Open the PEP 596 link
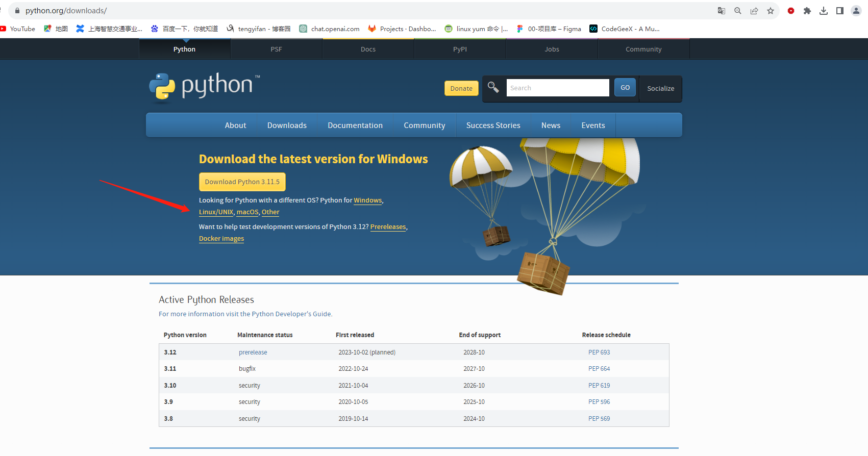The height and width of the screenshot is (456, 868). pyautogui.click(x=599, y=402)
